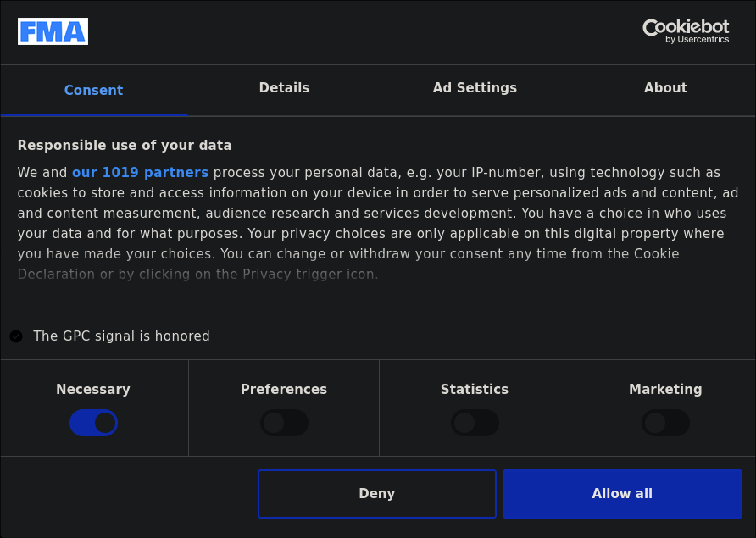The width and height of the screenshot is (756, 538).
Task: Click the "Responsible use of your data" heading
Action: (x=125, y=146)
